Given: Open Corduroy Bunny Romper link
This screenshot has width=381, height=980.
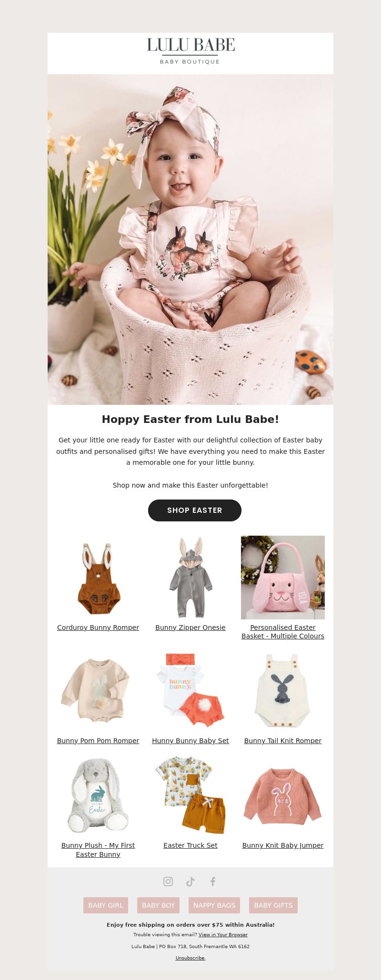Looking at the screenshot, I should [x=98, y=627].
